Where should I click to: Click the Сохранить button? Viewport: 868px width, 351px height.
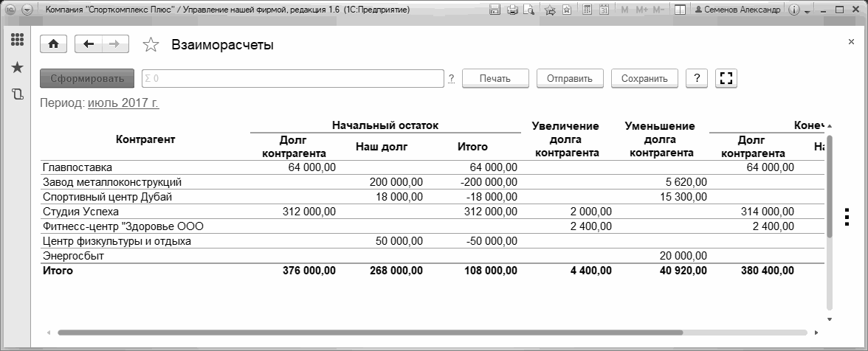[644, 78]
